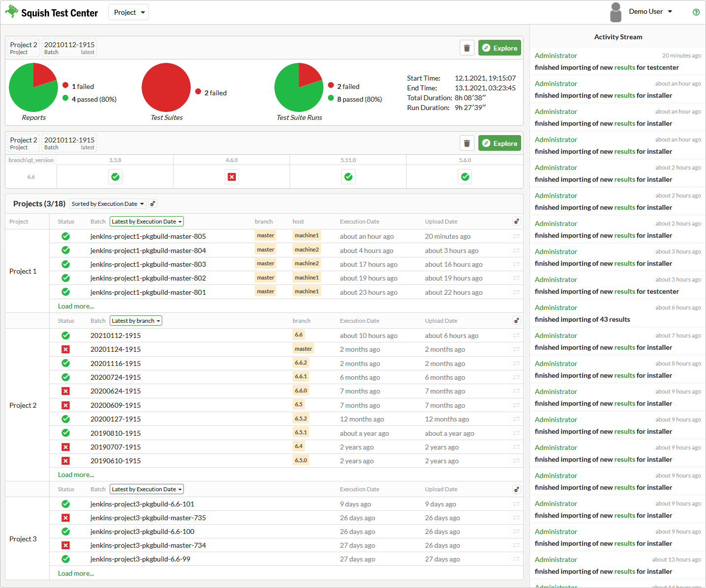Open the gear settings next to Projects sort
The image size is (706, 588).
click(x=153, y=204)
